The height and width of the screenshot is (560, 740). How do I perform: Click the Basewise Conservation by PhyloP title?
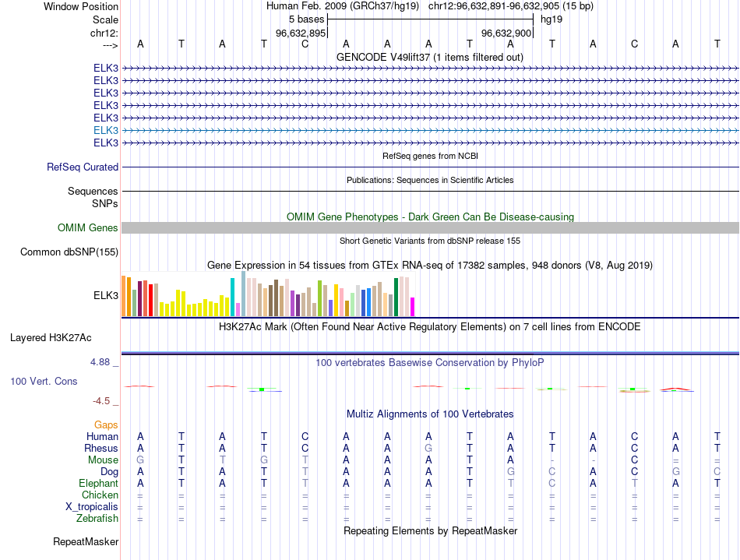pos(430,363)
